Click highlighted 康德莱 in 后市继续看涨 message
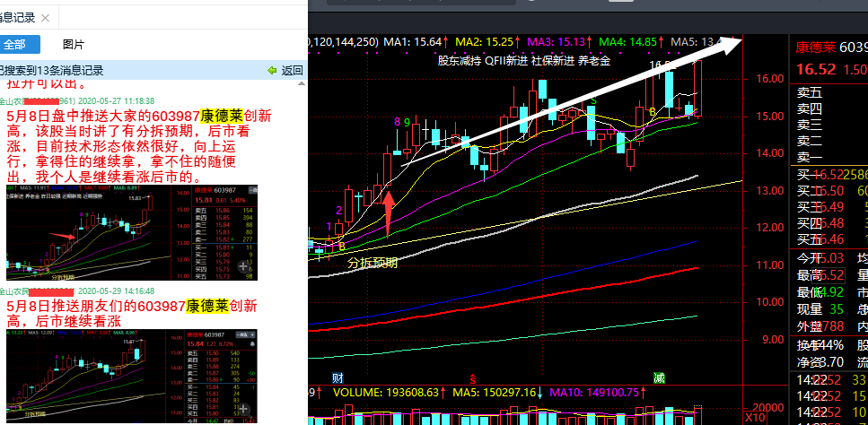This screenshot has height=425, width=868. click(207, 306)
